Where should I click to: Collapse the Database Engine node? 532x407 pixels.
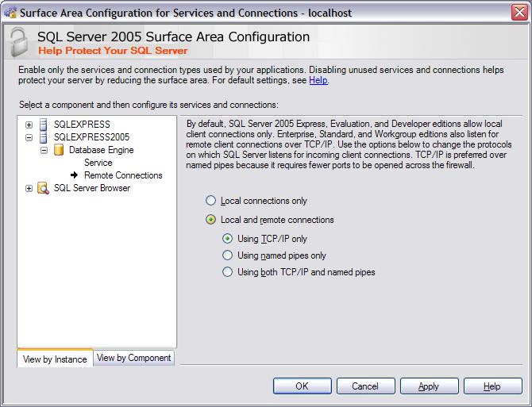point(44,150)
